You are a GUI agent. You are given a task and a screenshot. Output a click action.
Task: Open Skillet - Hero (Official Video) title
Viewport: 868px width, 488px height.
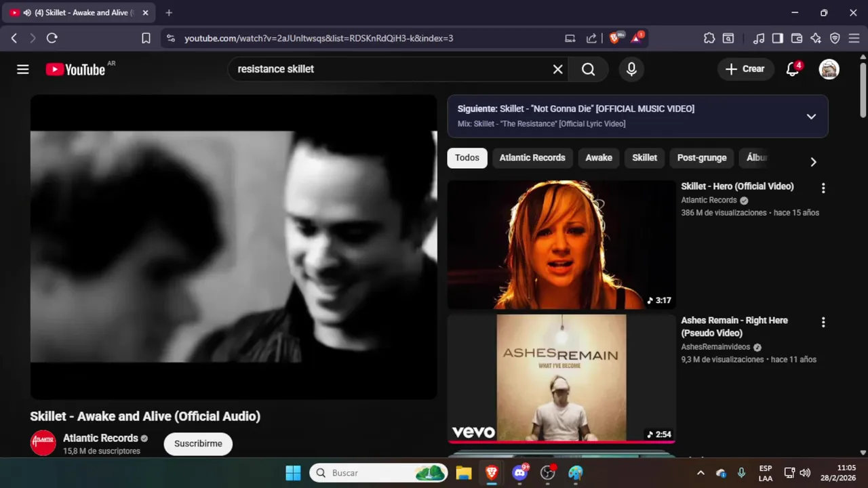pos(737,186)
